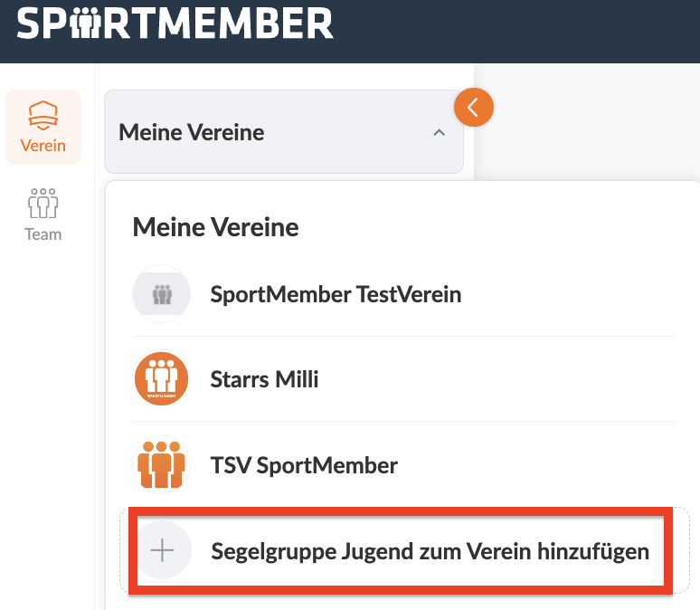Click the Meine Vereine panel heading

tap(215, 227)
